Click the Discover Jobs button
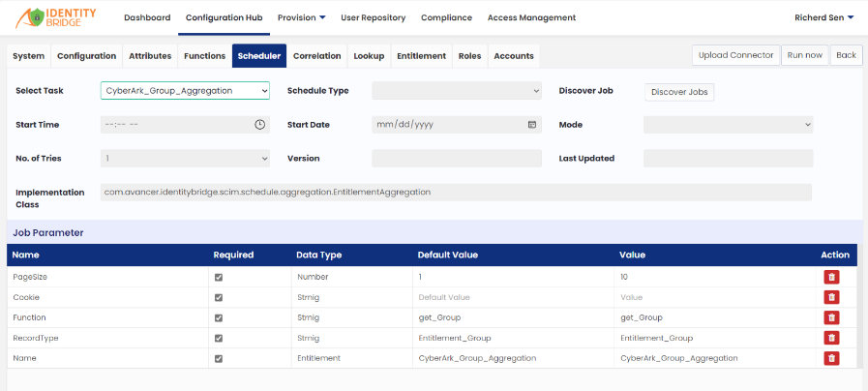The width and height of the screenshot is (868, 391). (x=679, y=92)
